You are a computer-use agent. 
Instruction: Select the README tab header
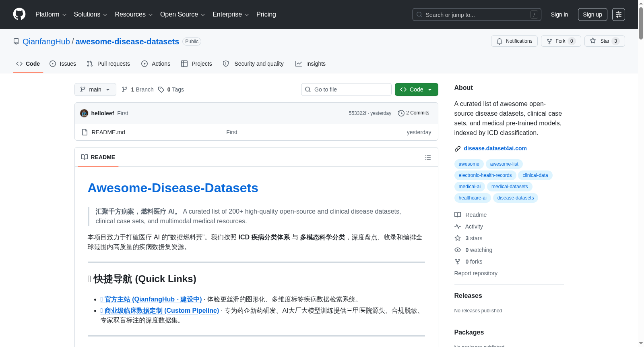[x=98, y=157]
